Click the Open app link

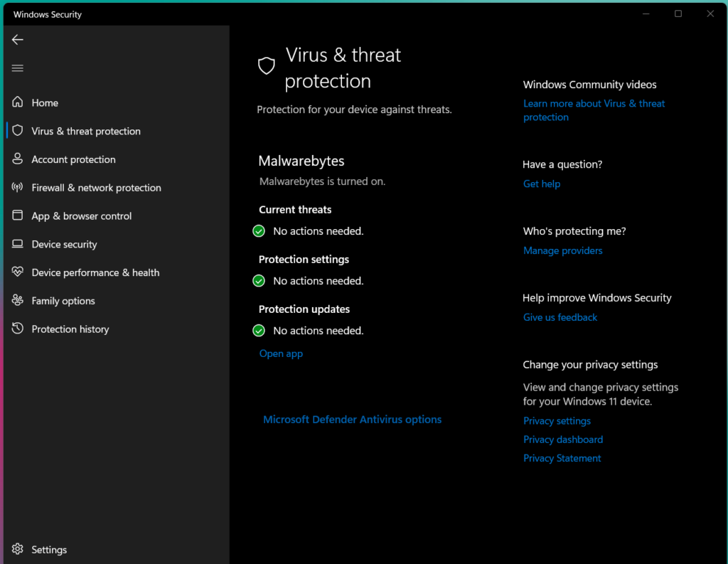(x=281, y=353)
